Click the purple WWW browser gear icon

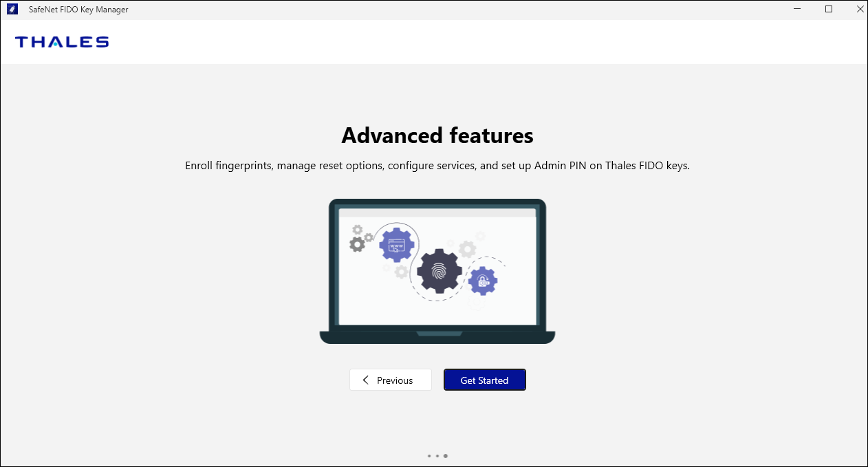(x=397, y=245)
